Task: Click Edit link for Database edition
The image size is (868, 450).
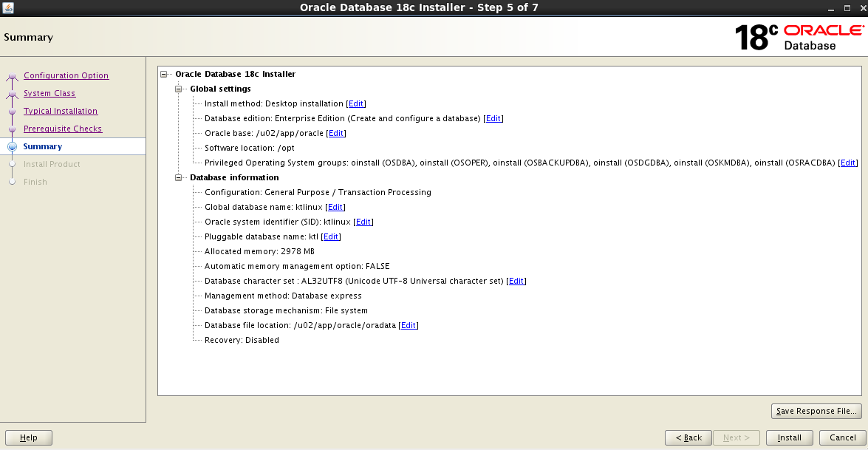Action: point(493,118)
